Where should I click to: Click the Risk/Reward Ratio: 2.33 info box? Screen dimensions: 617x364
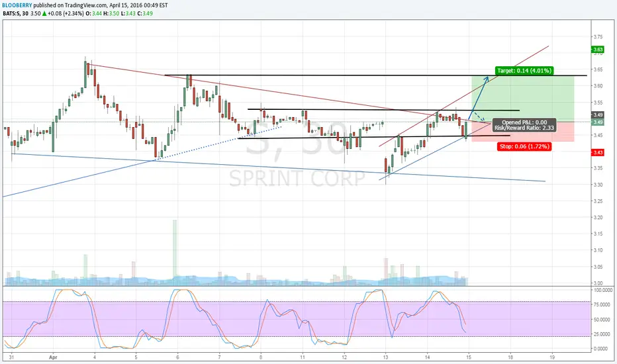coord(524,125)
